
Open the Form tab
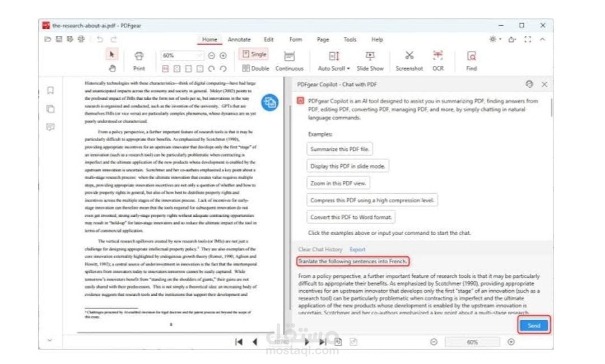[296, 39]
